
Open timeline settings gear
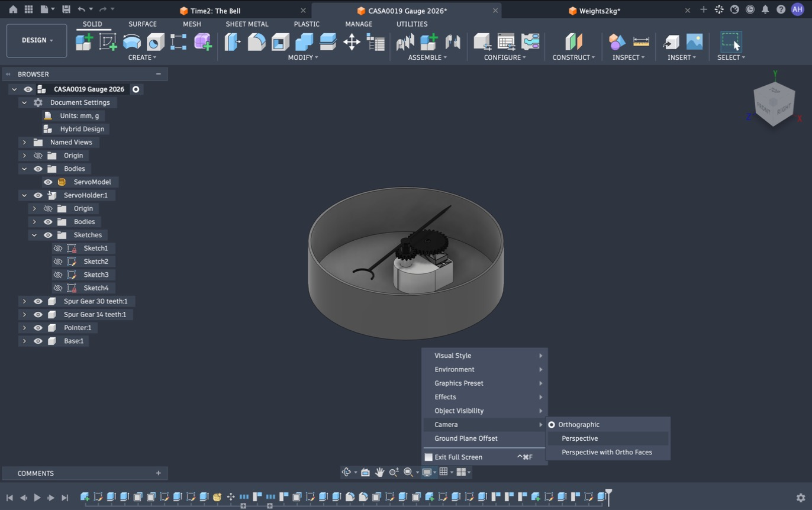tap(801, 498)
